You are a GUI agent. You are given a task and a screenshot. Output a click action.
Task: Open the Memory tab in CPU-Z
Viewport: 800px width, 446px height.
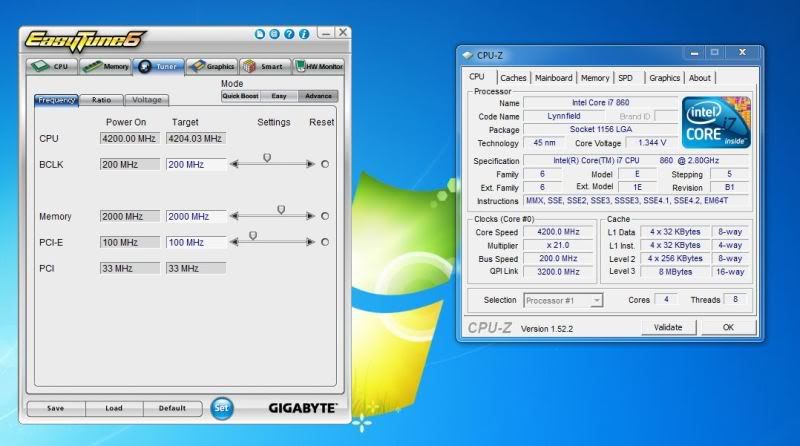(x=595, y=78)
